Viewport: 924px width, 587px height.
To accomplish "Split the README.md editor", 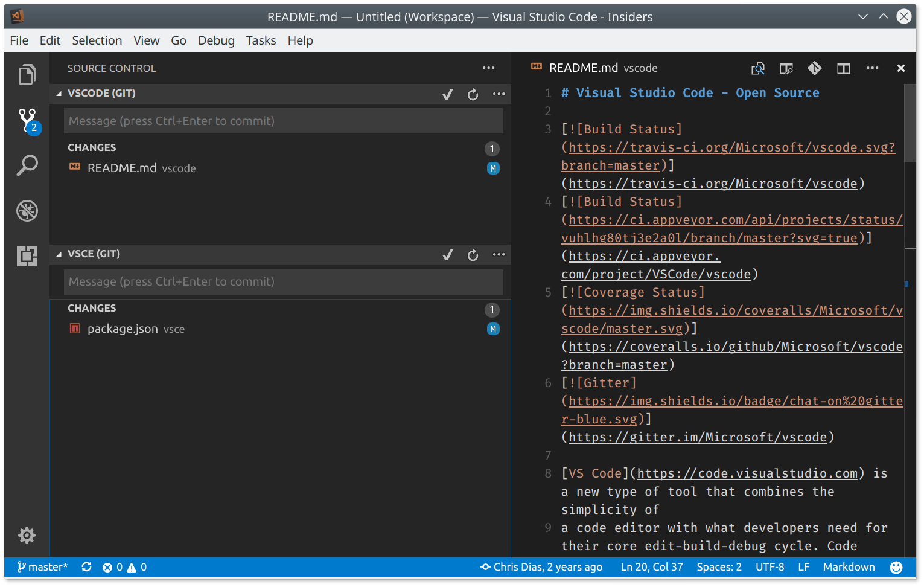I will tap(844, 69).
